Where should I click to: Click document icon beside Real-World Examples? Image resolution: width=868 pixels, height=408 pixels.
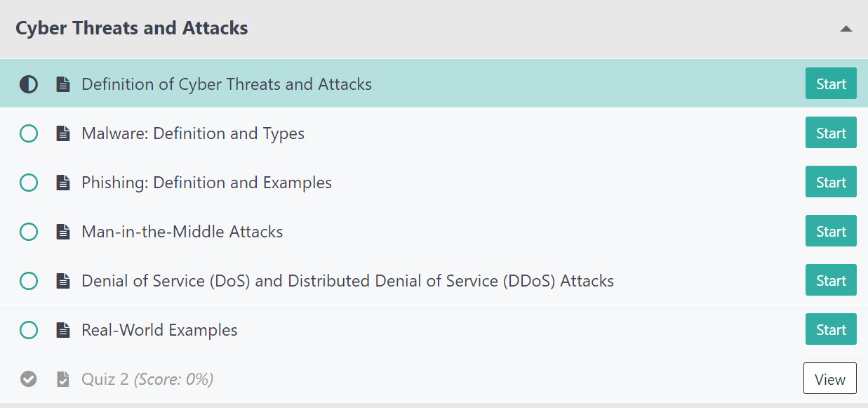click(x=63, y=330)
